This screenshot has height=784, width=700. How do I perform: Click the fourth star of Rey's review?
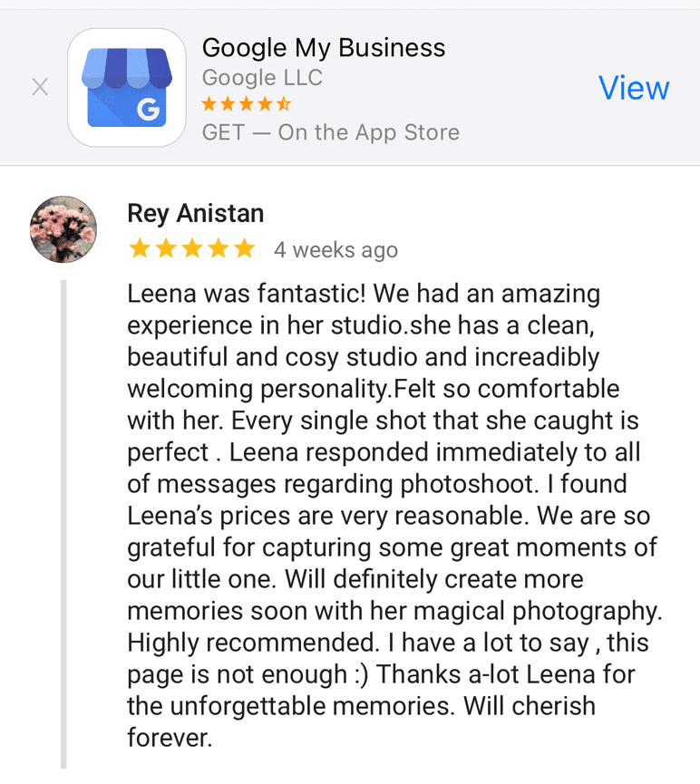(x=218, y=249)
